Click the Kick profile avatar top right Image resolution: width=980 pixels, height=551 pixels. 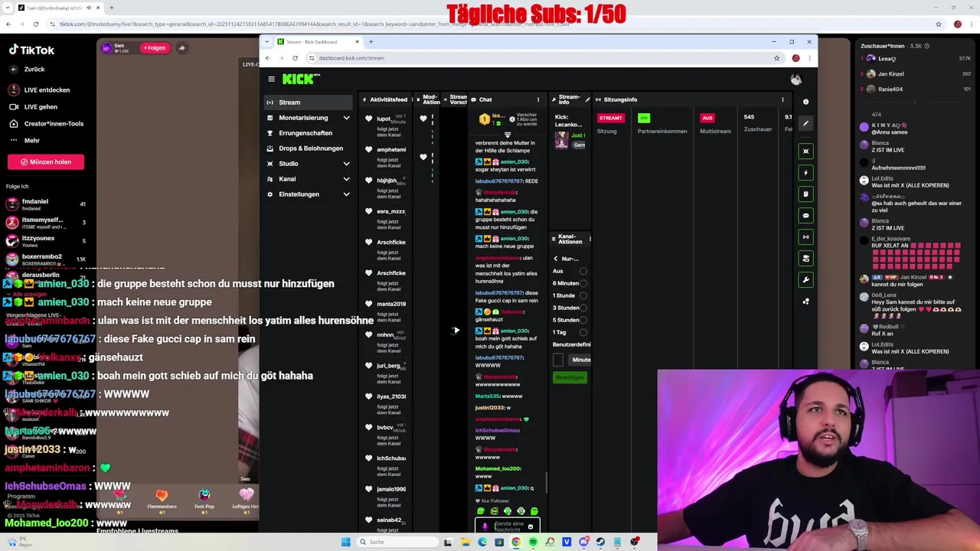pyautogui.click(x=796, y=79)
